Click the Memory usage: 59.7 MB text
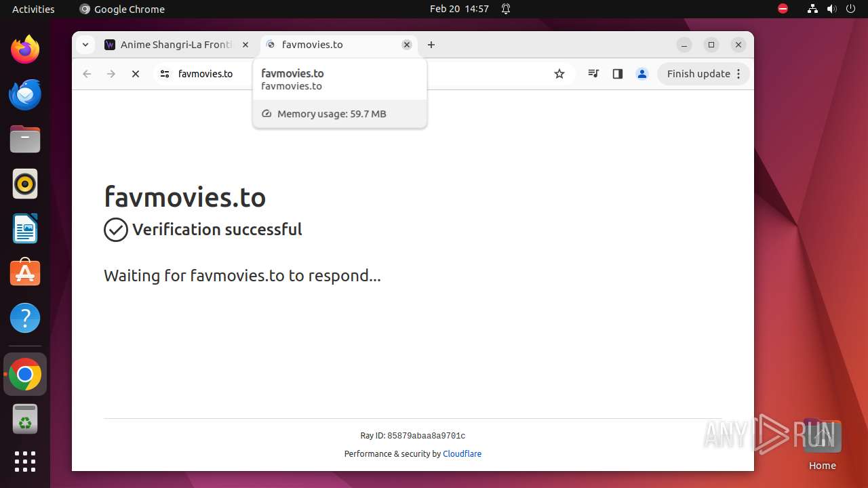 332,114
